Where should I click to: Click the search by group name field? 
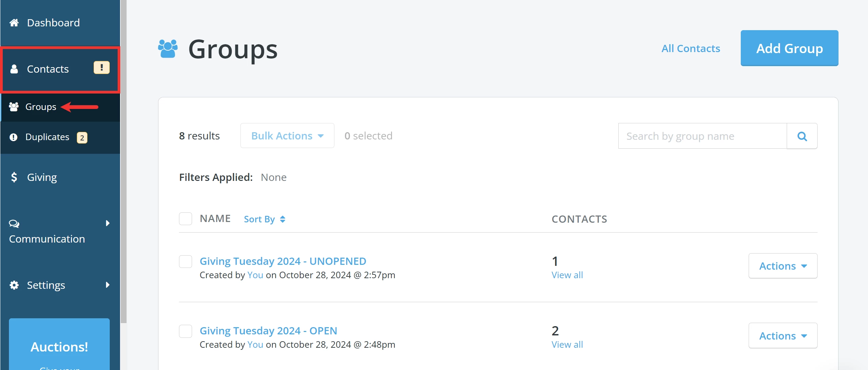click(x=703, y=136)
